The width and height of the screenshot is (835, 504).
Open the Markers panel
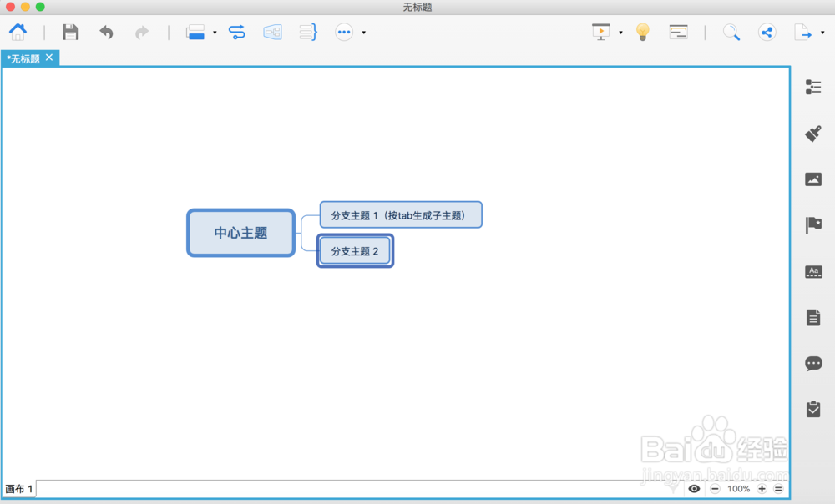[812, 225]
